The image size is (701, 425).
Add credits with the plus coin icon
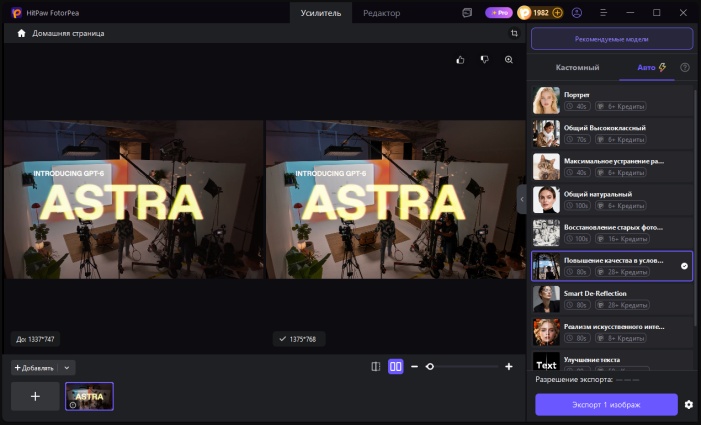coord(557,13)
